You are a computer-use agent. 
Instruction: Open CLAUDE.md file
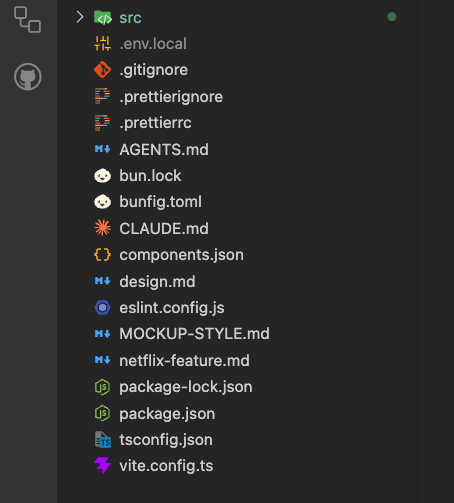(x=164, y=229)
